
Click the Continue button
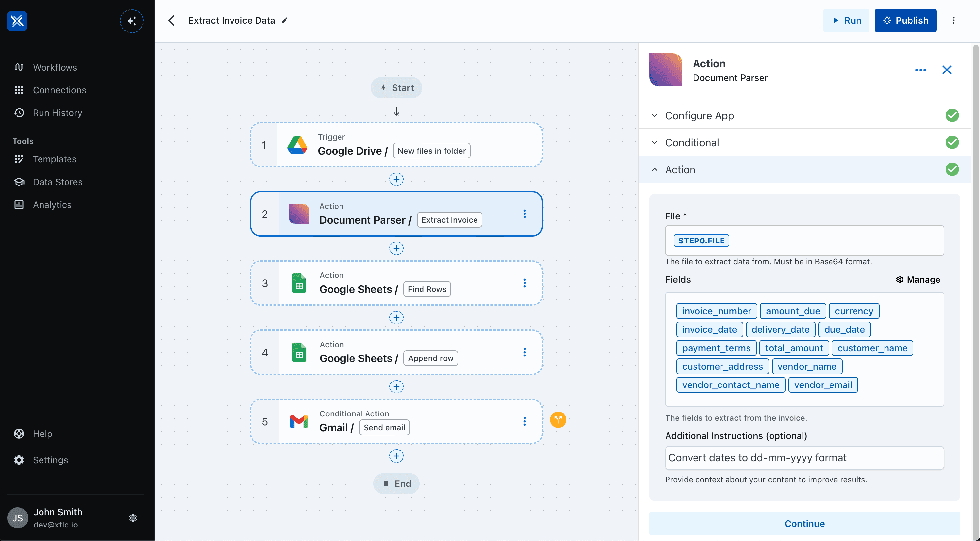coord(804,522)
